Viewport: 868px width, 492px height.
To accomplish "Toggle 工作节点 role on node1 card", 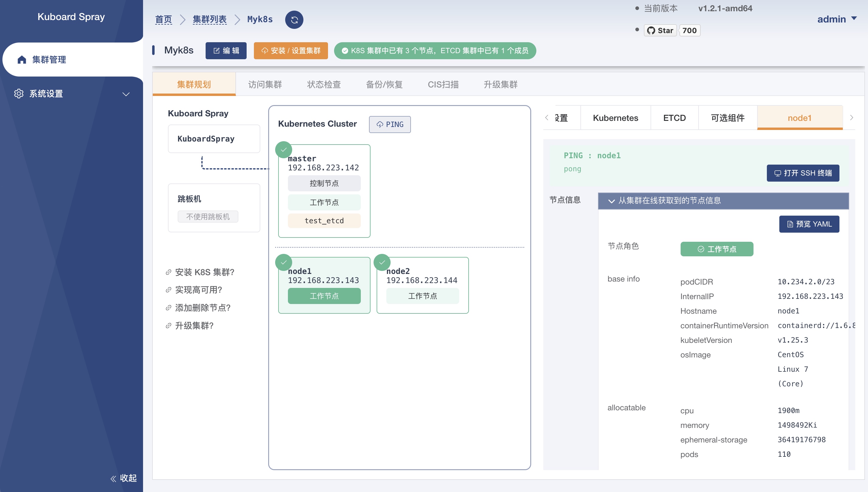I will 324,296.
